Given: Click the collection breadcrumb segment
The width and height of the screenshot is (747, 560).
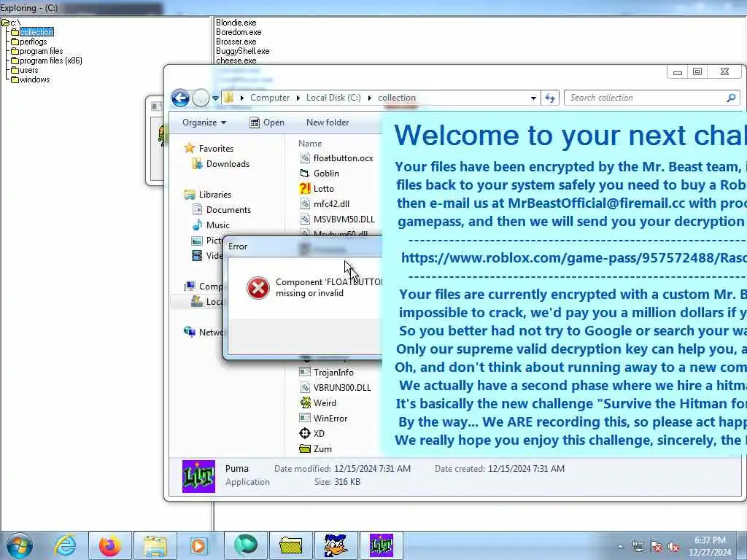Looking at the screenshot, I should point(396,98).
